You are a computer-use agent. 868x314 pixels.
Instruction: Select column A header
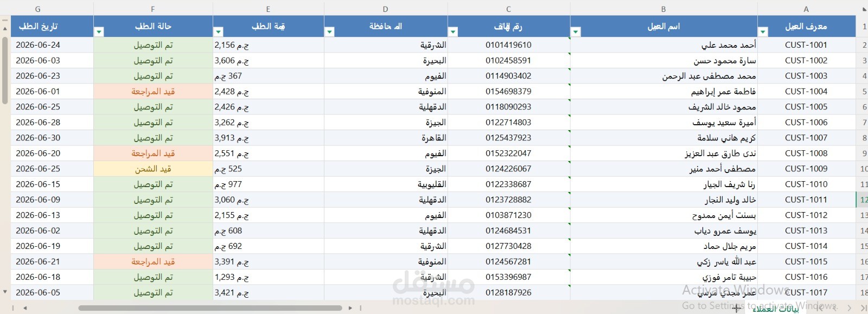point(806,9)
